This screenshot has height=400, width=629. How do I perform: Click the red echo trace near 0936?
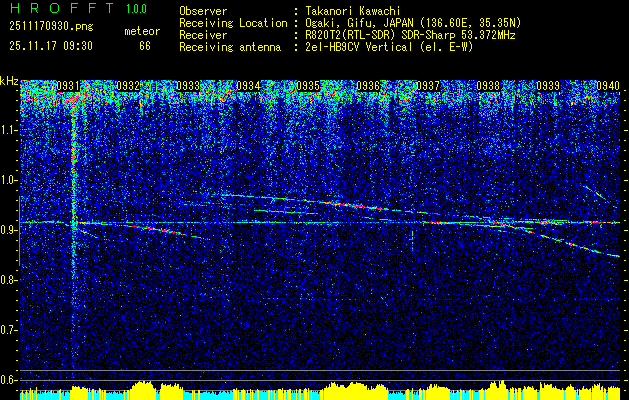pyautogui.click(x=355, y=206)
